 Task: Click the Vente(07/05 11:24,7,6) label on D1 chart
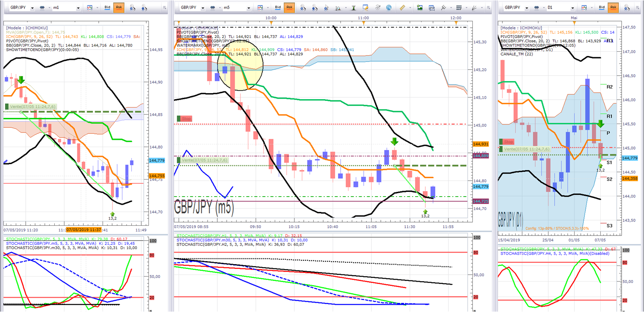tap(525, 149)
